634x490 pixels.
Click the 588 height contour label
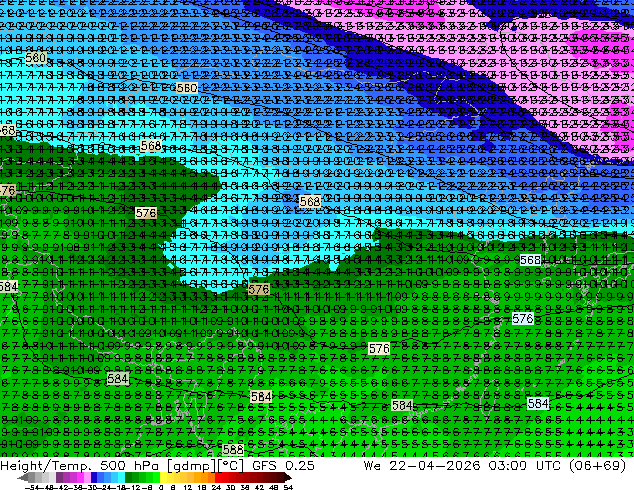[x=233, y=449]
